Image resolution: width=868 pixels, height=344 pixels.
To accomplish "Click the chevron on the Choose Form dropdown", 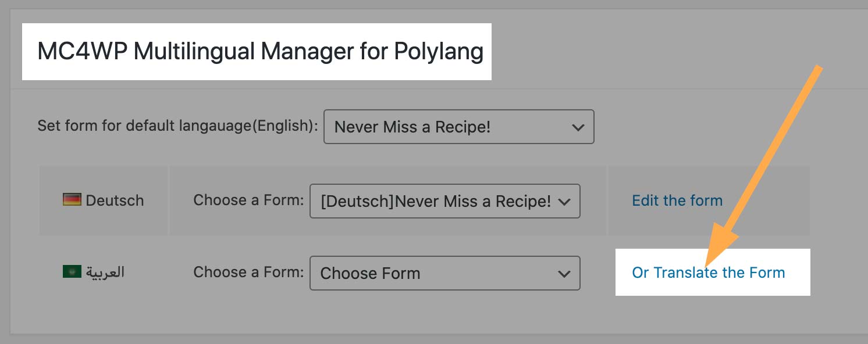I will coord(563,273).
